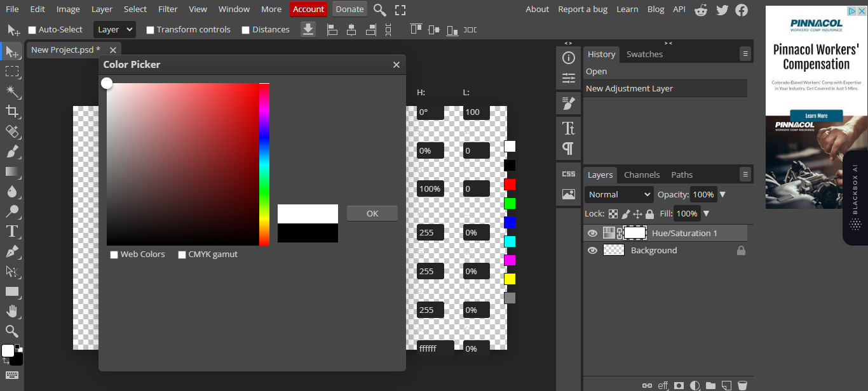This screenshot has height=391, width=868.
Task: Hide the Background layer
Action: click(592, 250)
